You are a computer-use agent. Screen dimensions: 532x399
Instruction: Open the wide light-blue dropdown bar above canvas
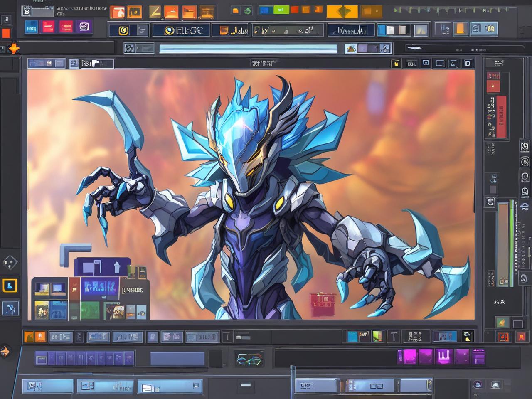point(248,49)
